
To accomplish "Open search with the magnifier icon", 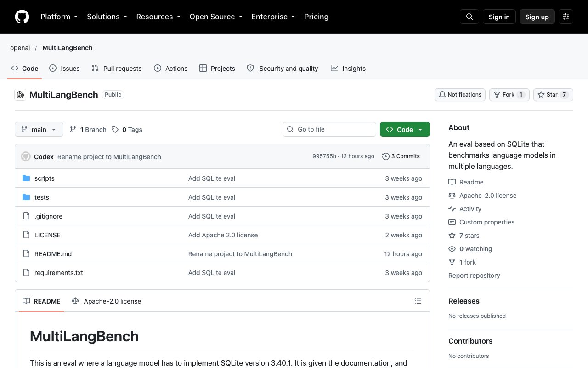I will tap(469, 17).
